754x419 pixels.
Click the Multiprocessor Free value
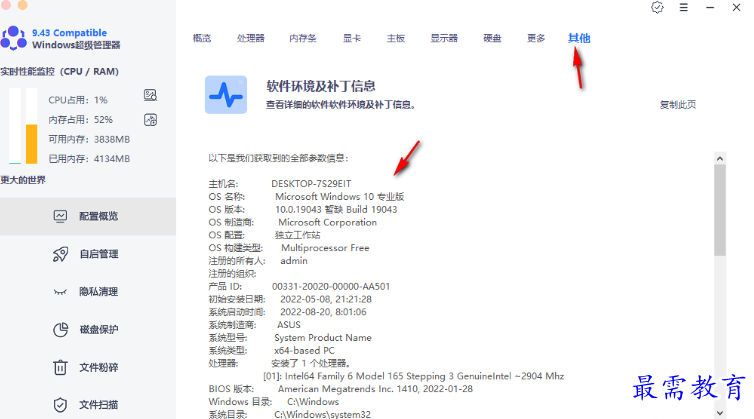pyautogui.click(x=325, y=248)
